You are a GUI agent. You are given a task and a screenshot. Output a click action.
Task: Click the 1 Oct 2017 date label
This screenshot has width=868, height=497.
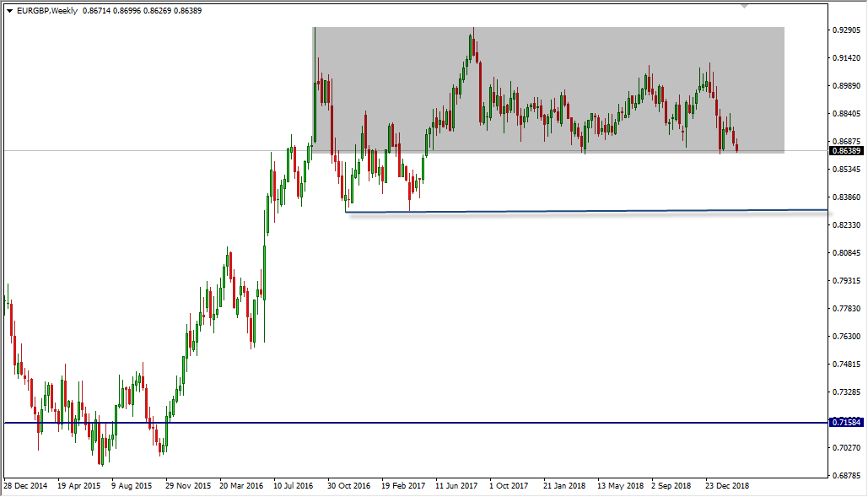pos(509,485)
